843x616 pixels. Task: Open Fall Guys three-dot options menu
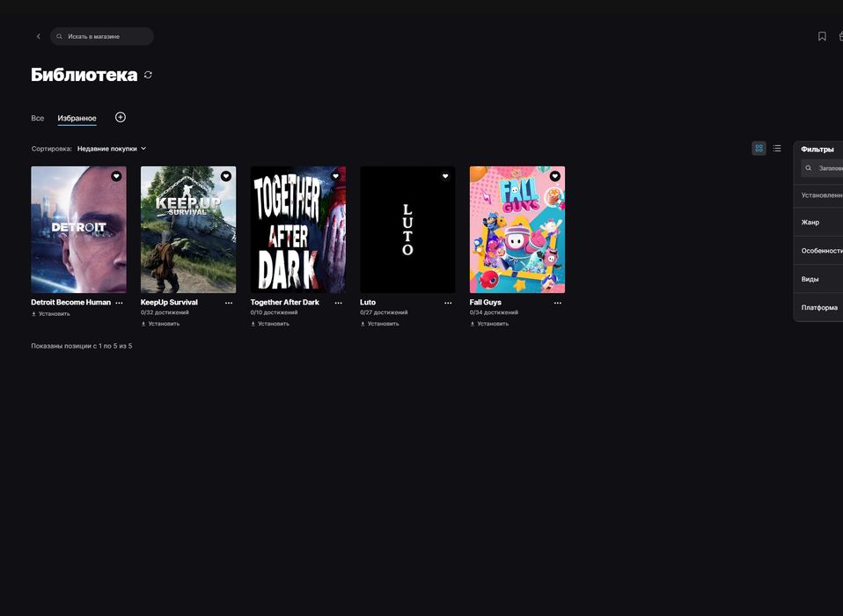[558, 303]
